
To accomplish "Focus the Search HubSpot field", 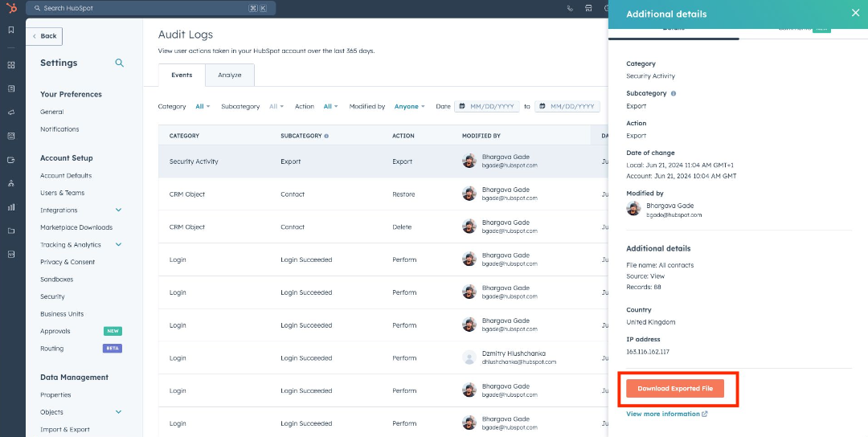I will pyautogui.click(x=150, y=8).
